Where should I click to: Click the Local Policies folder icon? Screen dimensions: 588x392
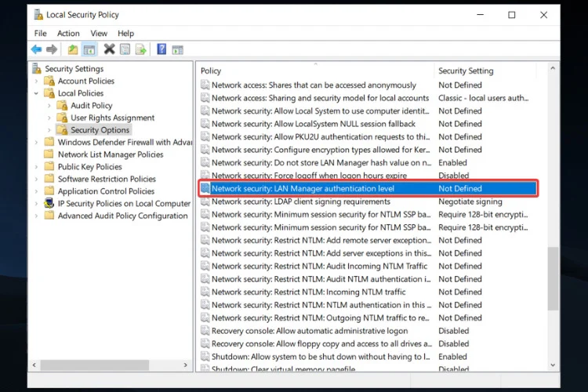coord(49,93)
